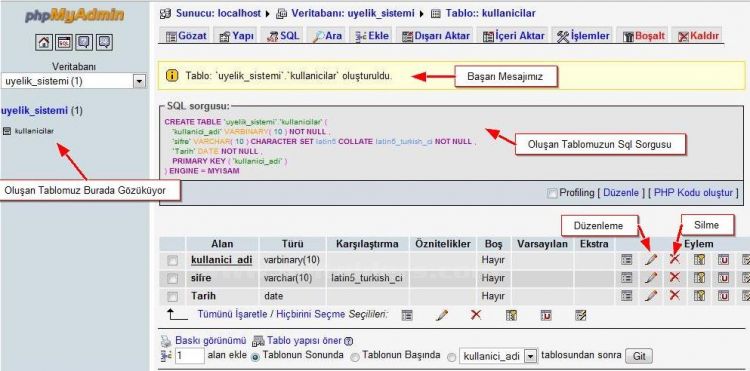Edit the sifre field with pencil icon

point(651,277)
